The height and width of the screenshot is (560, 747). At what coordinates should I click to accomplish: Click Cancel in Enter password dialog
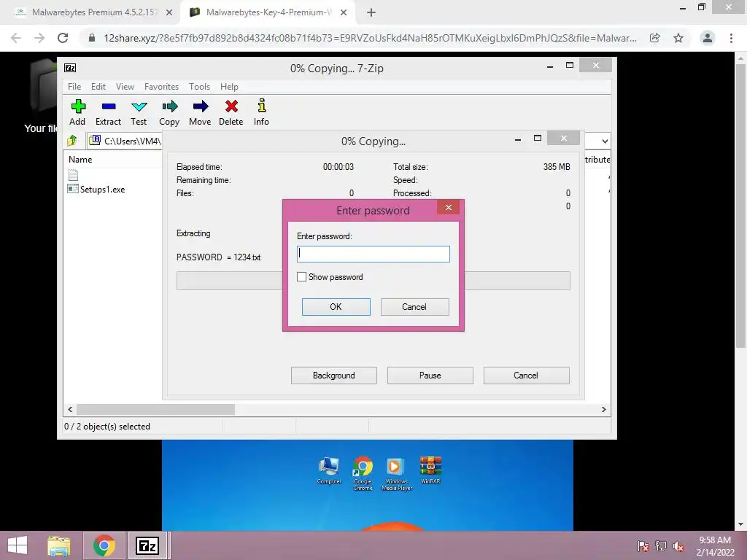414,307
